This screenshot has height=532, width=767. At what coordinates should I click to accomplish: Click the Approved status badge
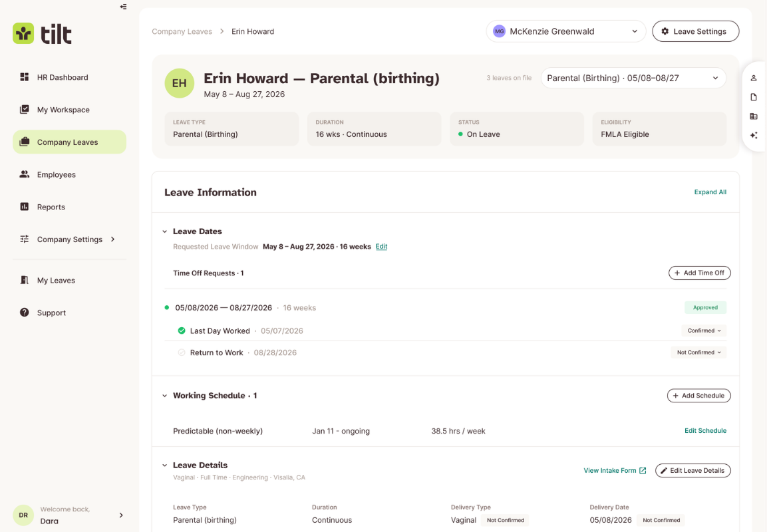[705, 307]
